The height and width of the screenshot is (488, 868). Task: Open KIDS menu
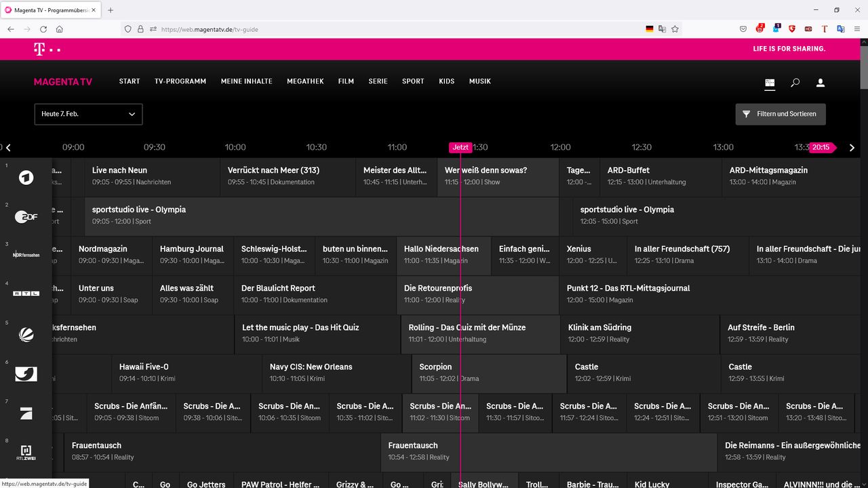[446, 81]
